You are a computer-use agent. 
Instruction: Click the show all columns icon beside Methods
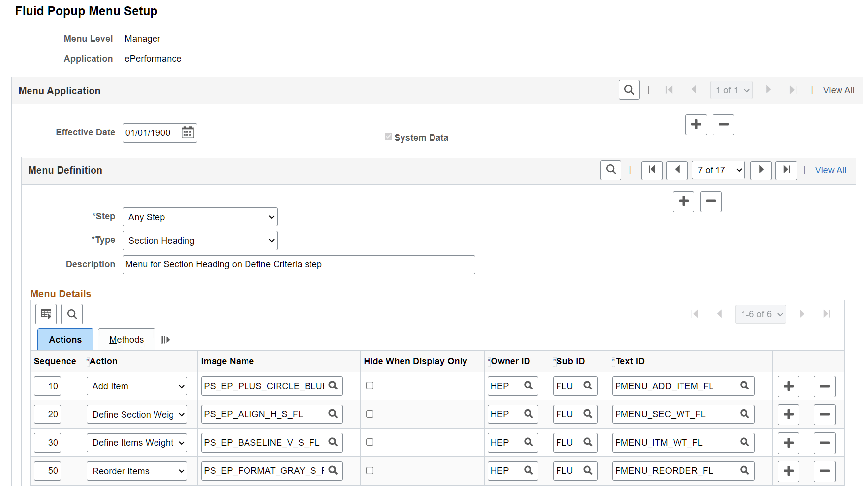click(x=165, y=339)
